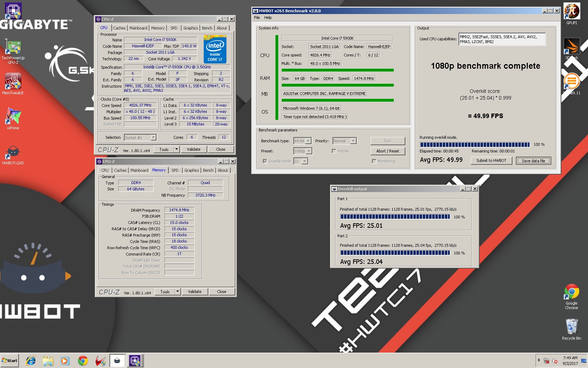Open Bench tab in top CPU-Z
588x368 pixels.
tap(207, 28)
